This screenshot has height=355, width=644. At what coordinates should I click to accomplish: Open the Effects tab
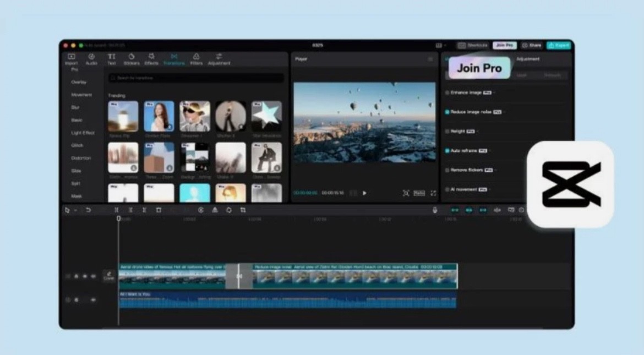(x=151, y=59)
